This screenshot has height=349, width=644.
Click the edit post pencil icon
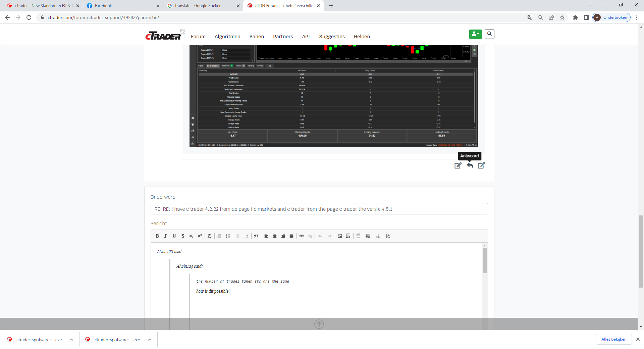[x=458, y=165]
